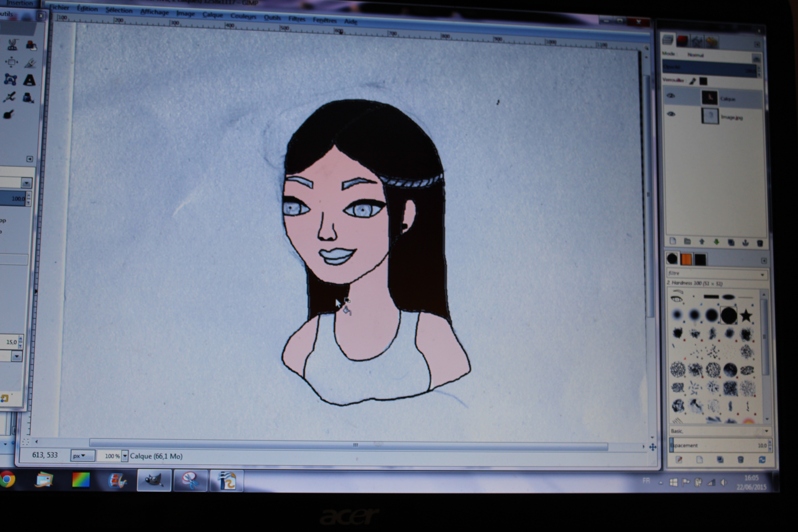Image resolution: width=798 pixels, height=532 pixels.
Task: Select the Foreground Select tool
Action: (x=31, y=46)
